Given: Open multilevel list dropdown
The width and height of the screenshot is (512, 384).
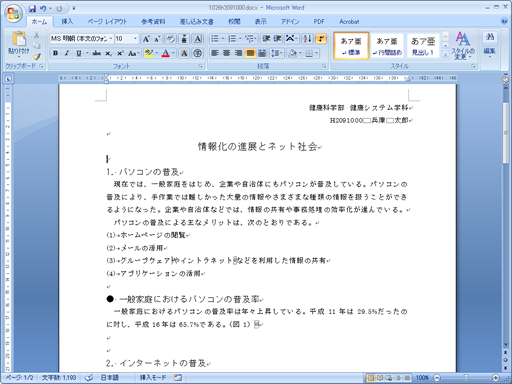Looking at the screenshot, I should pos(256,39).
